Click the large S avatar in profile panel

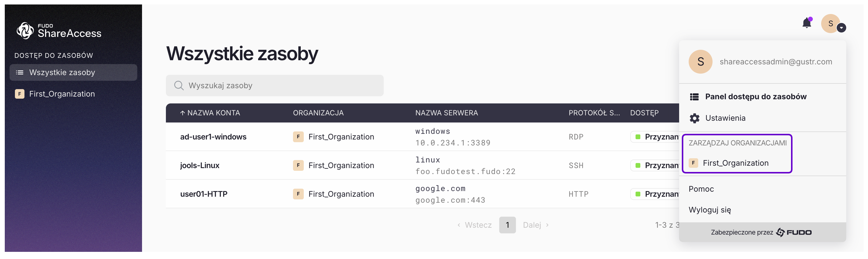click(700, 62)
